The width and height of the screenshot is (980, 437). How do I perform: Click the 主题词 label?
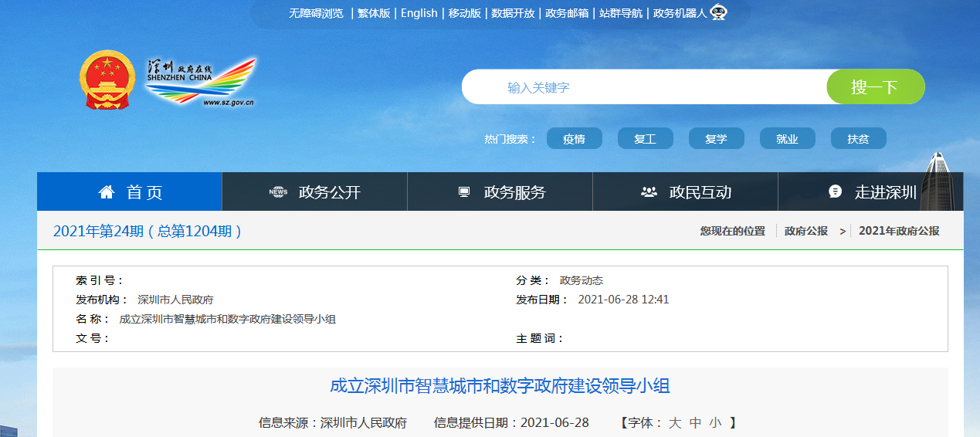point(540,338)
